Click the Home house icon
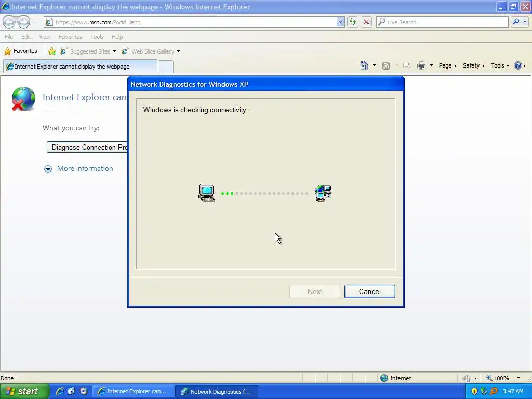 tap(364, 65)
